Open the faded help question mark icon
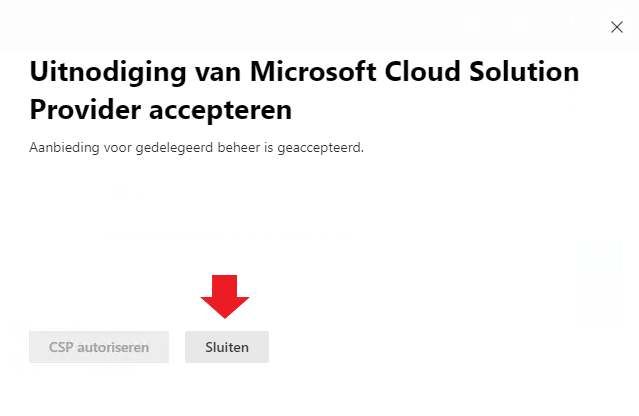This screenshot has height=416, width=639. tap(568, 24)
